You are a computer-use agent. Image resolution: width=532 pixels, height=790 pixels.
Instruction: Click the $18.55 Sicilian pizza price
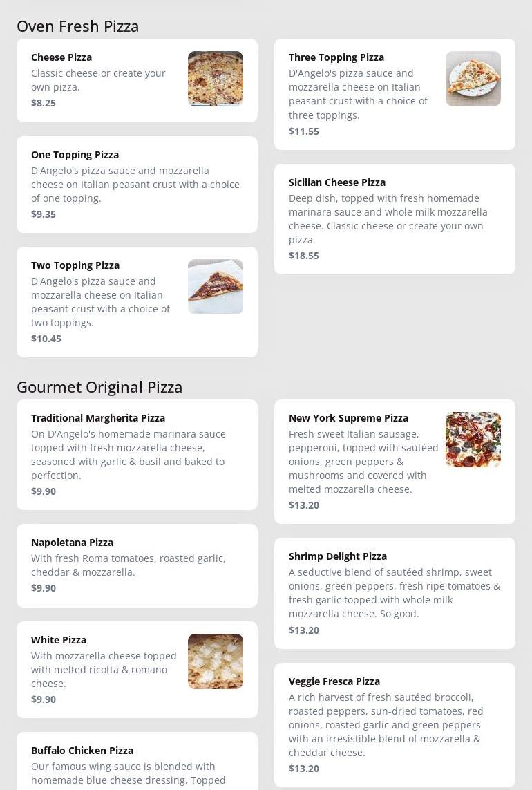pos(304,256)
